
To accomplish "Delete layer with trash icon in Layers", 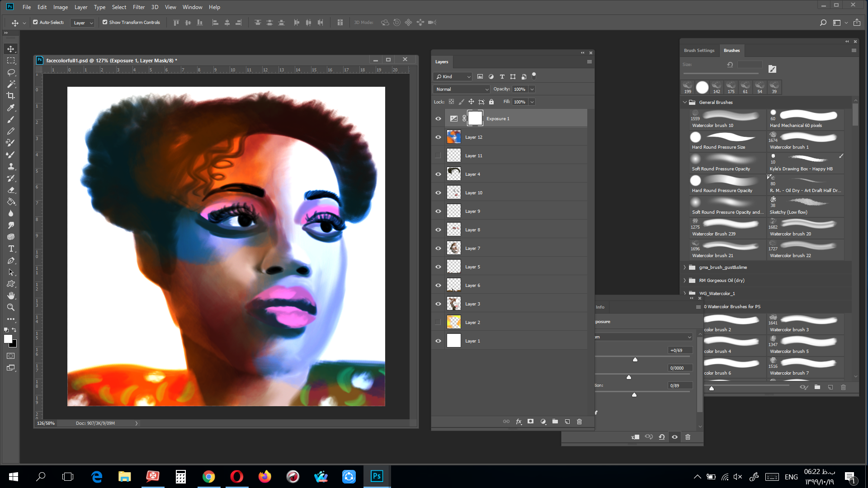I will (x=580, y=422).
